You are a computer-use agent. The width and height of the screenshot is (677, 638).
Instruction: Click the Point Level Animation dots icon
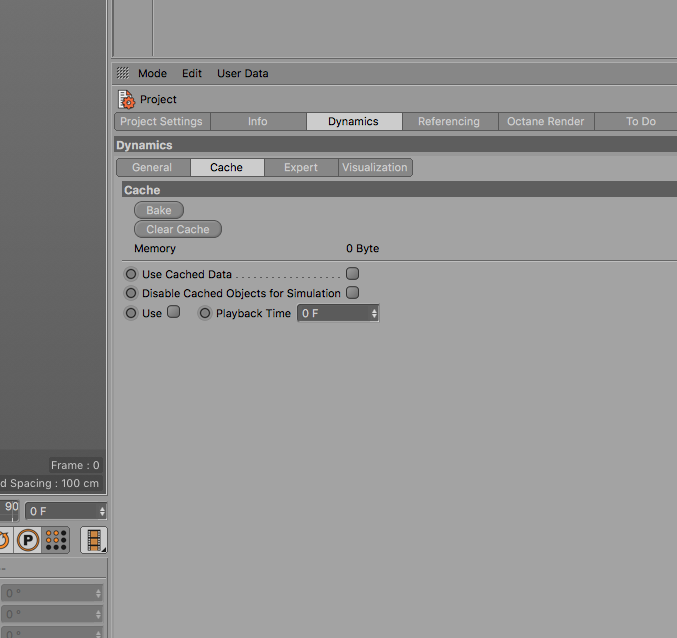point(56,540)
